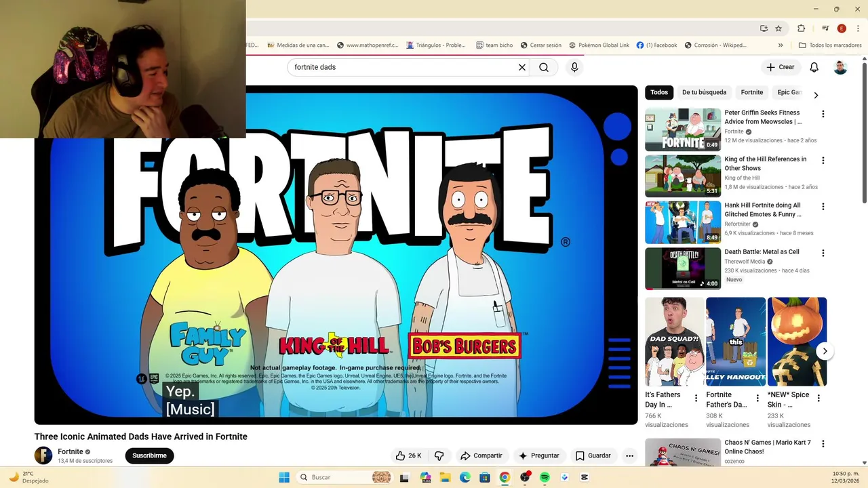Click the magnifier search button
Viewport: 868px width, 488px height.
tap(544, 67)
